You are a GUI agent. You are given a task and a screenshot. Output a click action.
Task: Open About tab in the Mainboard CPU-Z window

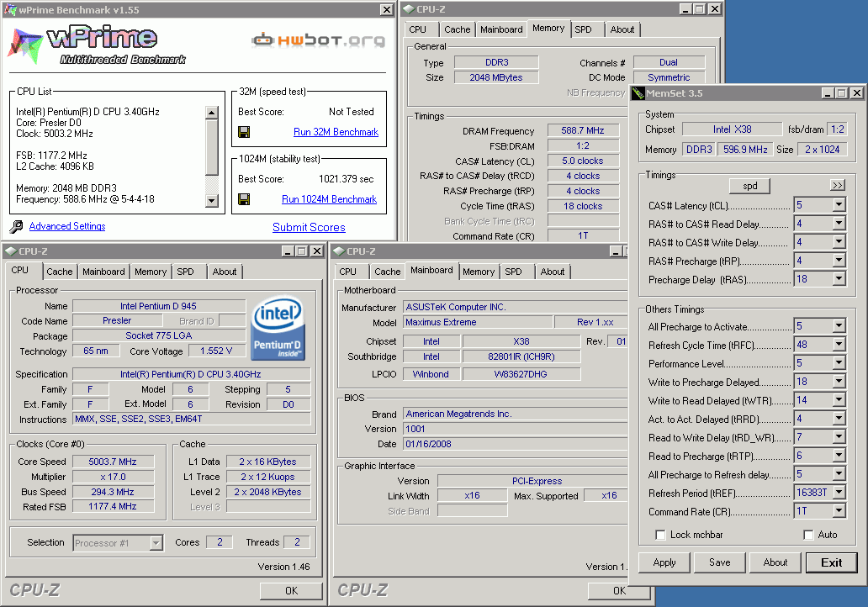click(553, 272)
